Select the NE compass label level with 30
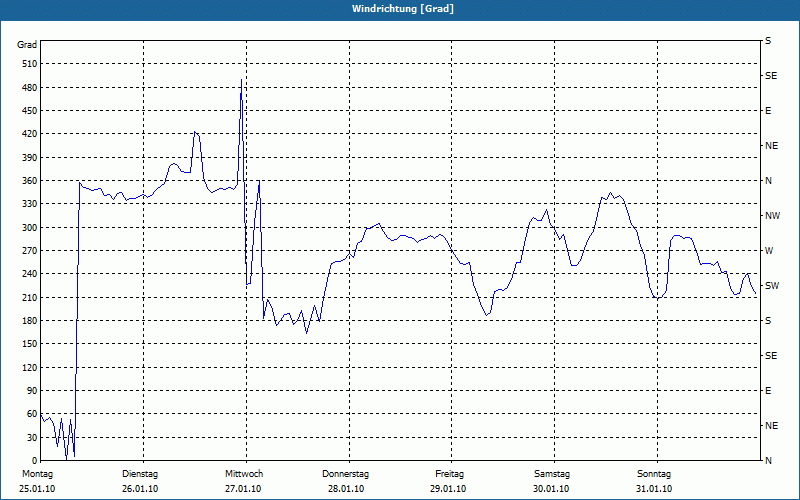This screenshot has height=500, width=800. click(x=771, y=426)
